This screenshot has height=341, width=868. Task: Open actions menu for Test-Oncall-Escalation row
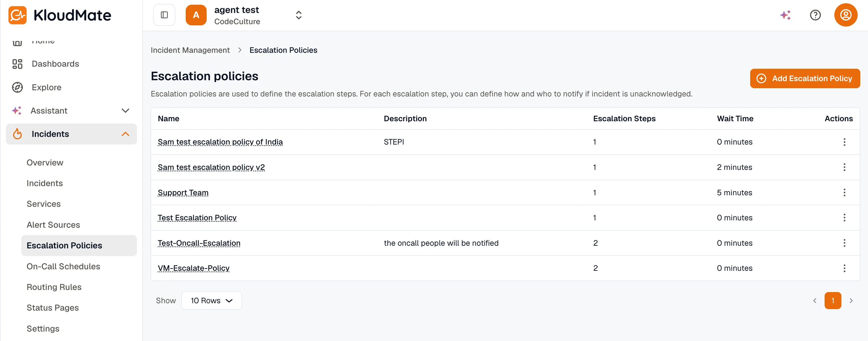[x=844, y=243]
